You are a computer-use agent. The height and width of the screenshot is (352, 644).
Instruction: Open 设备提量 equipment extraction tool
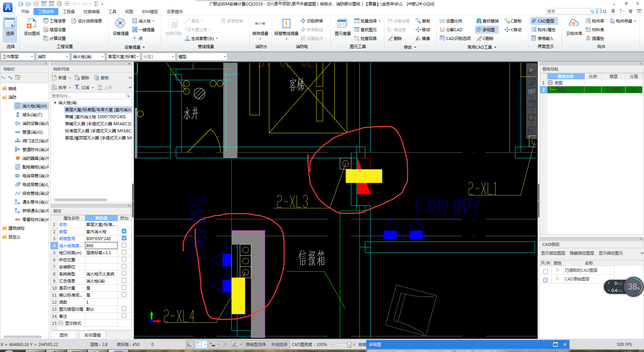tap(120, 27)
